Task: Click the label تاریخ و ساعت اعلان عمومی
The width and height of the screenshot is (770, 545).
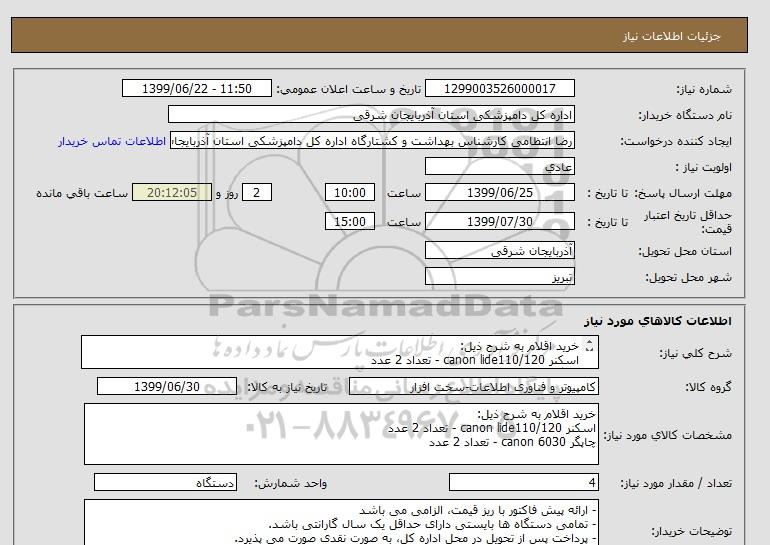Action: point(349,89)
